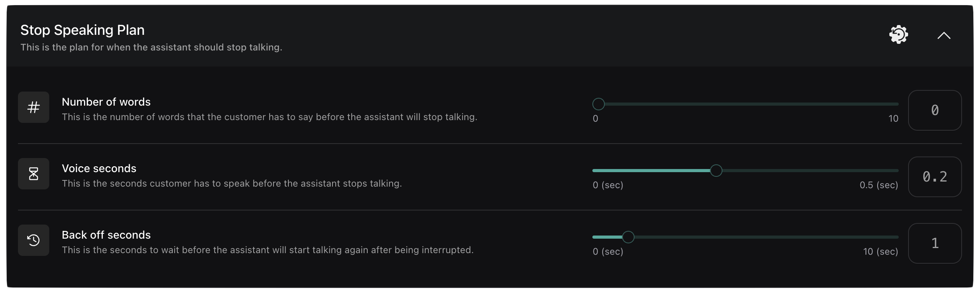The width and height of the screenshot is (980, 295).
Task: Click the Back off seconds label
Action: pos(106,235)
